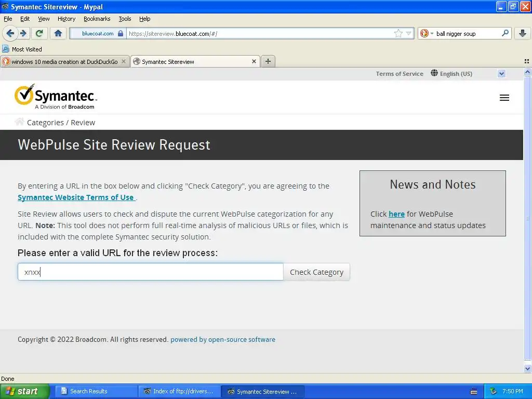Click the address bar URL field

[260, 33]
